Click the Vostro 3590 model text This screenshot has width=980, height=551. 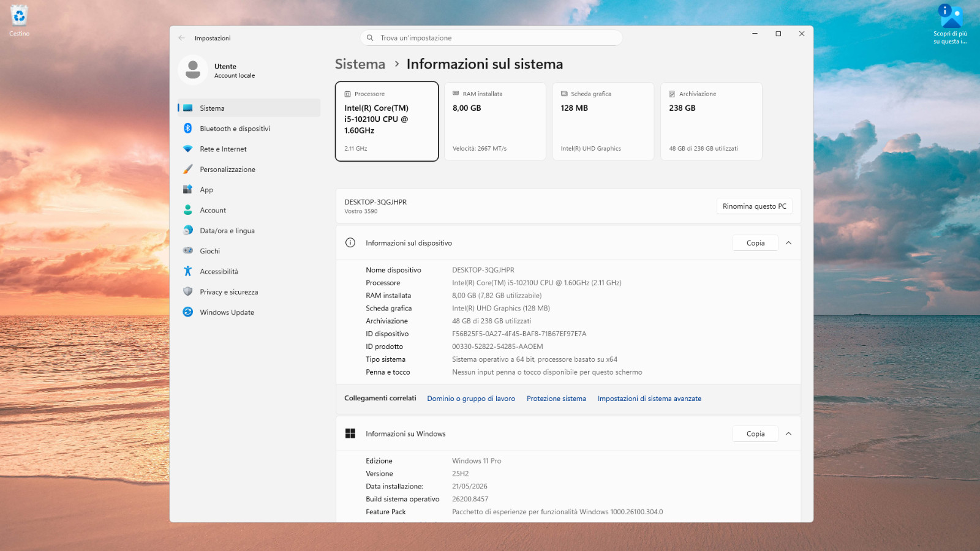point(361,211)
